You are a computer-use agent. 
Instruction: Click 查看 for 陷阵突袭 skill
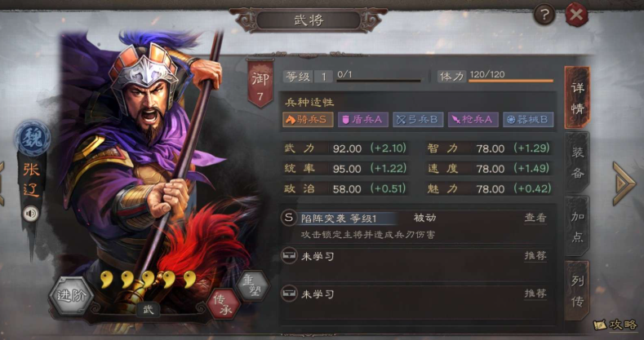click(x=535, y=219)
